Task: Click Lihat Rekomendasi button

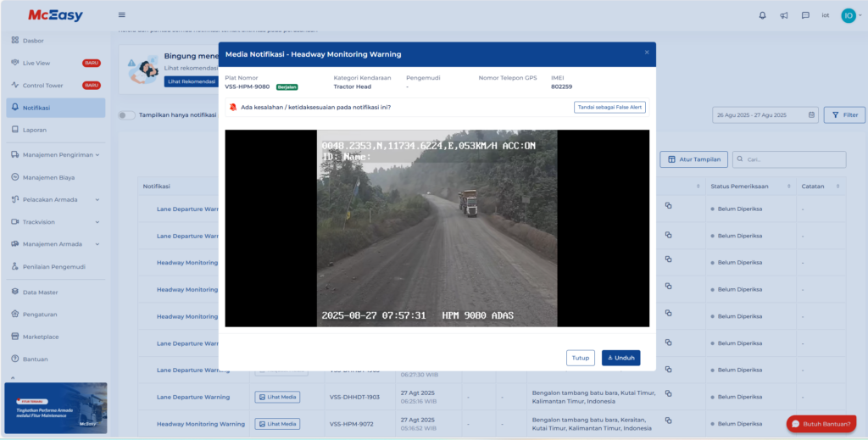Action: tap(190, 82)
